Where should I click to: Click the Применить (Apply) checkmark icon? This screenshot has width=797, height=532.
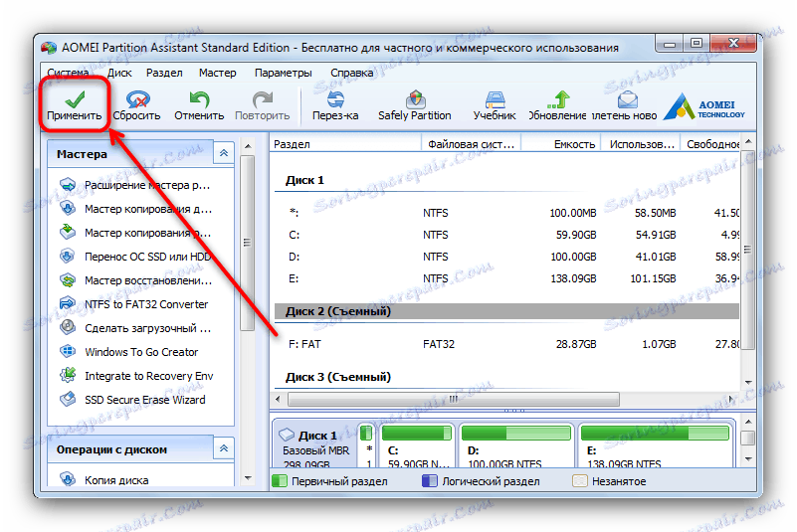click(75, 99)
